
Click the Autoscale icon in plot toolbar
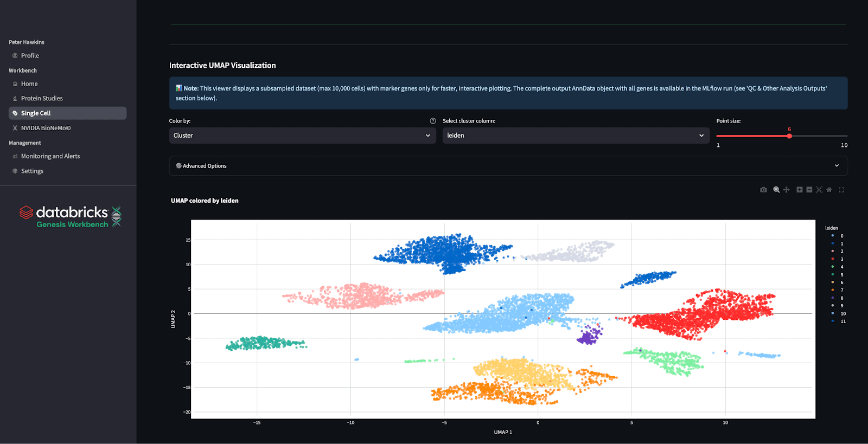click(x=819, y=190)
